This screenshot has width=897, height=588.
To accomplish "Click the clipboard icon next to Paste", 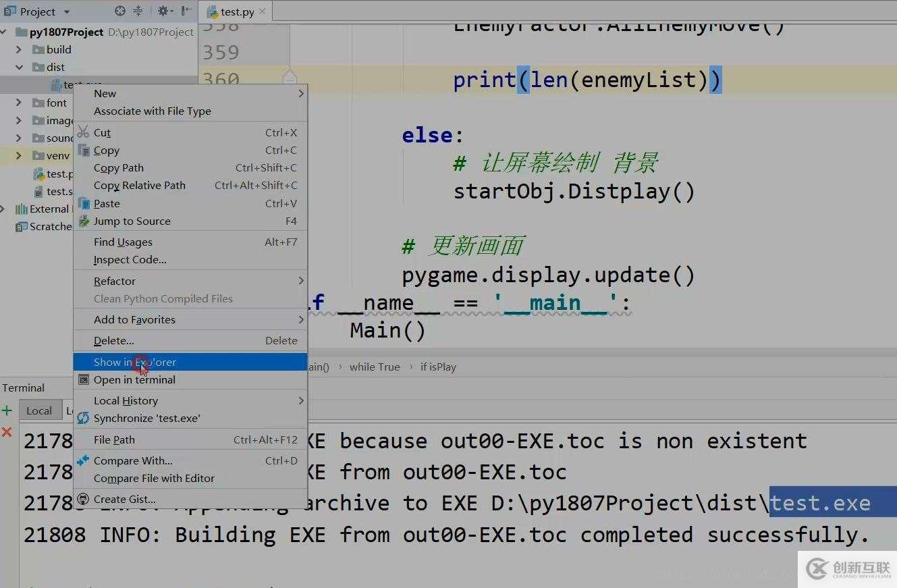I will [x=84, y=203].
